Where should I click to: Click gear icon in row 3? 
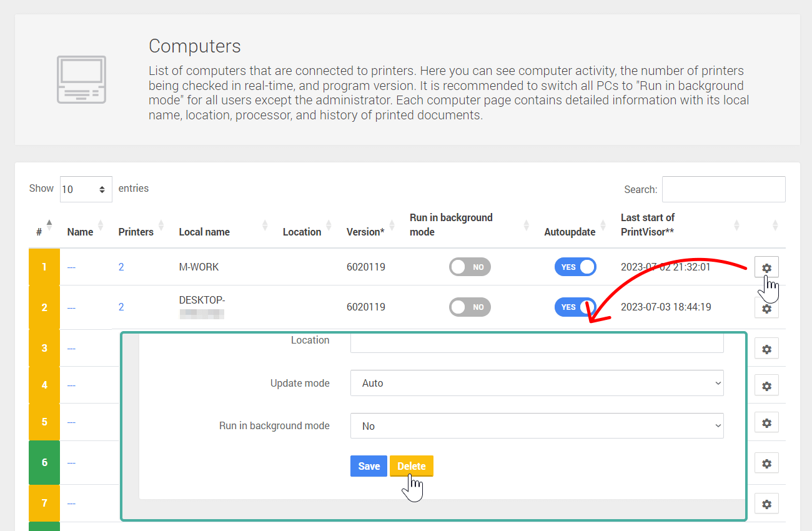pyautogui.click(x=766, y=349)
